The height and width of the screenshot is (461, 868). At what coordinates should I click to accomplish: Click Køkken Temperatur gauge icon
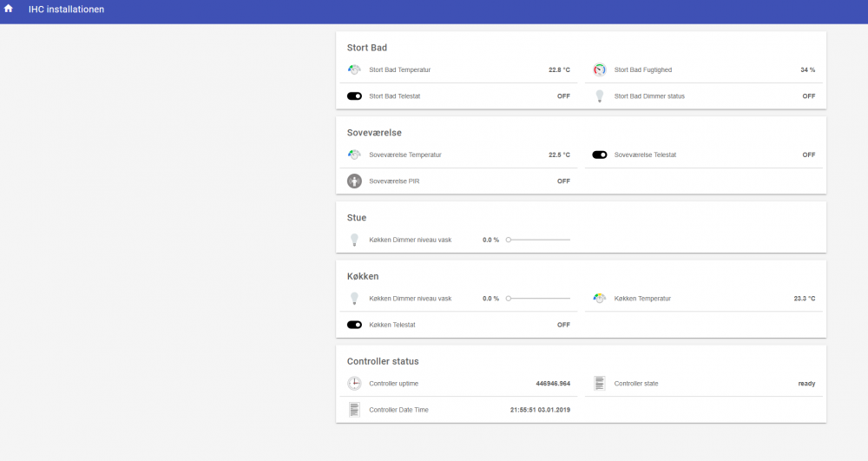[x=599, y=299]
